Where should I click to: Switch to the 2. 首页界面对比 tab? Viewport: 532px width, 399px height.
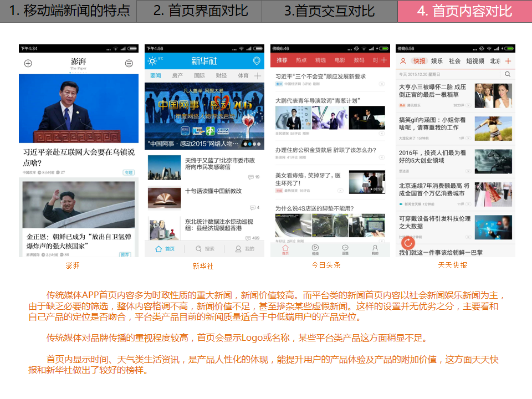point(199,11)
